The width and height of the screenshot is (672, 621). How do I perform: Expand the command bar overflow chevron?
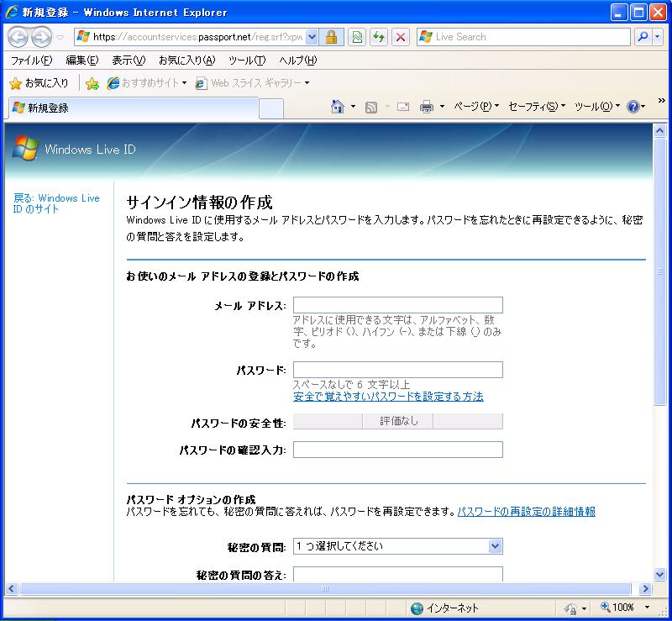click(662, 100)
